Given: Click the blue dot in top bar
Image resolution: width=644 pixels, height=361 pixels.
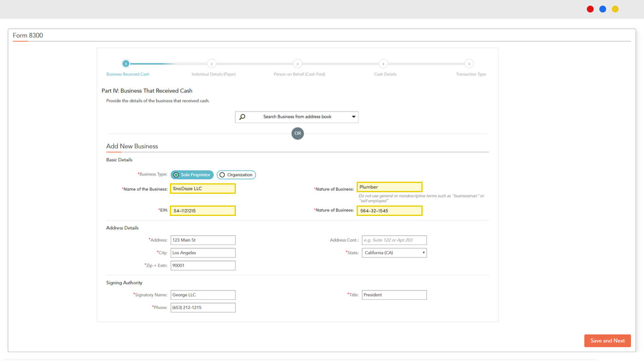Looking at the screenshot, I should point(603,9).
